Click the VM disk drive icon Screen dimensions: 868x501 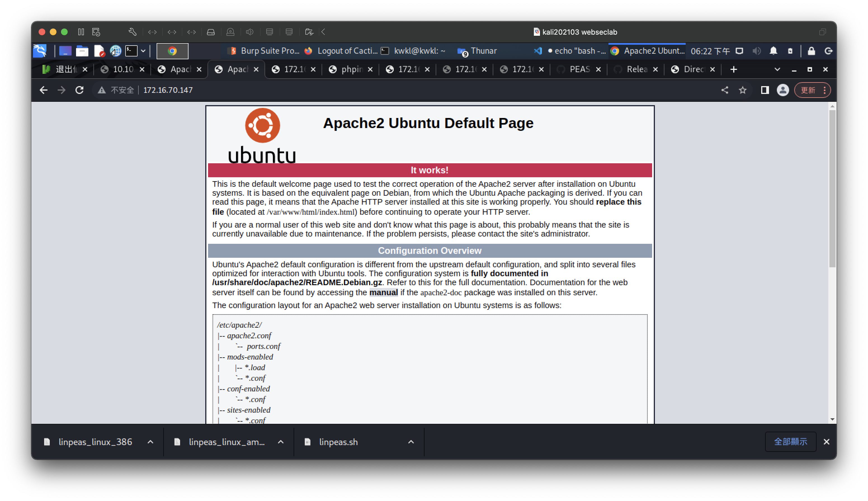(x=211, y=32)
